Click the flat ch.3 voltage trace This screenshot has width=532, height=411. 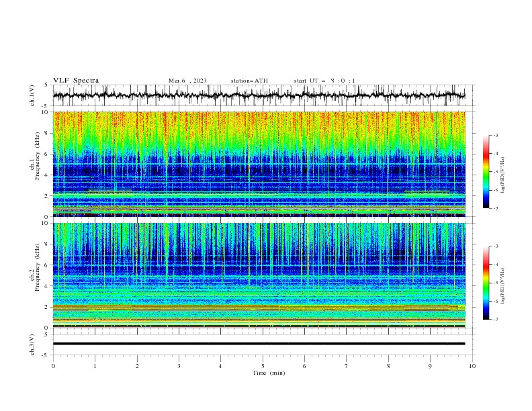(259, 344)
